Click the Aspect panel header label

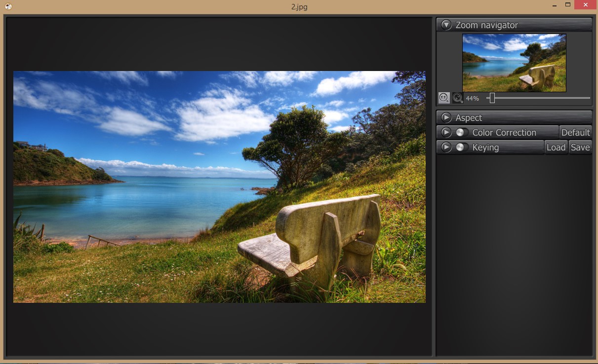(469, 118)
